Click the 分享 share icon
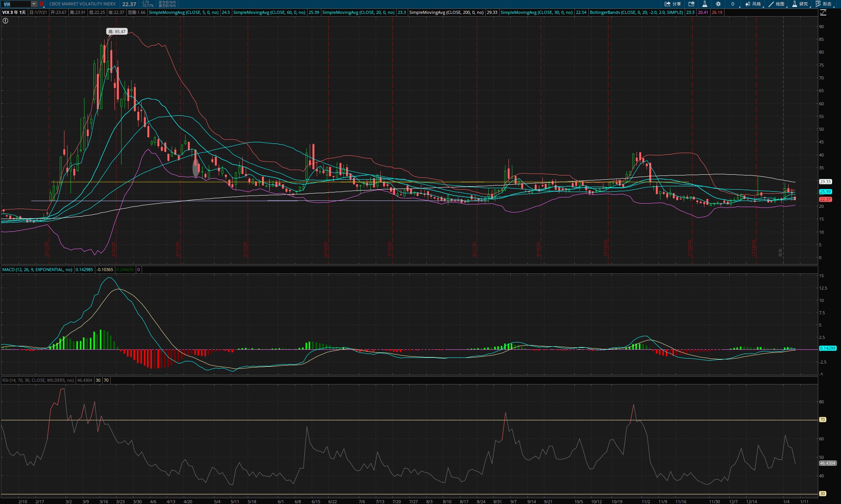This screenshot has height=504, width=841. coord(672,4)
